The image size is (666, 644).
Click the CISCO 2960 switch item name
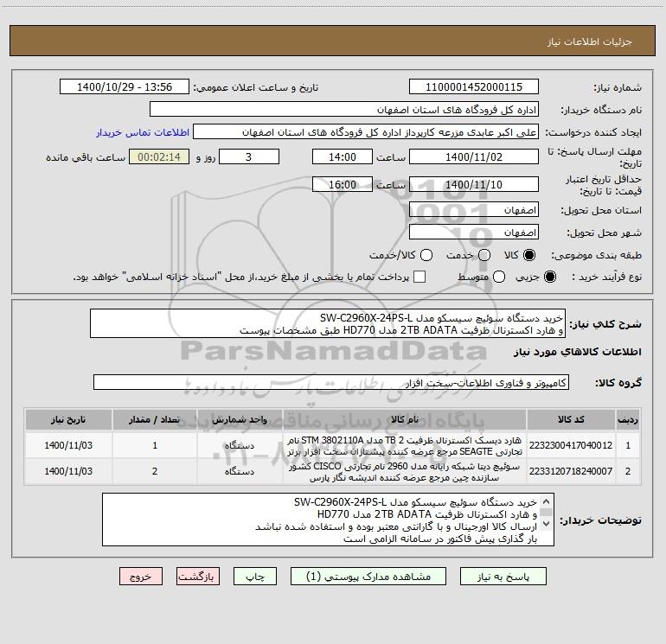[405, 472]
